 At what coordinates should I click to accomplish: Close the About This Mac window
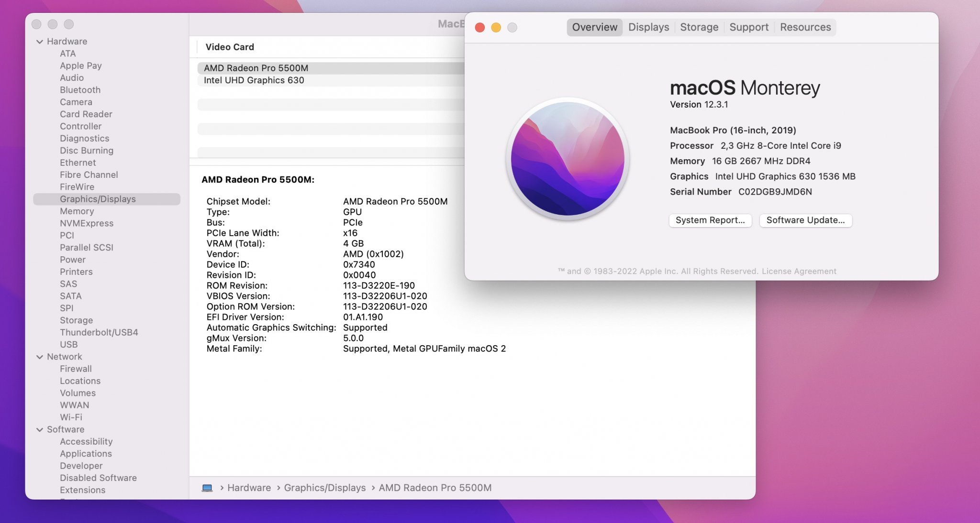[x=480, y=28]
